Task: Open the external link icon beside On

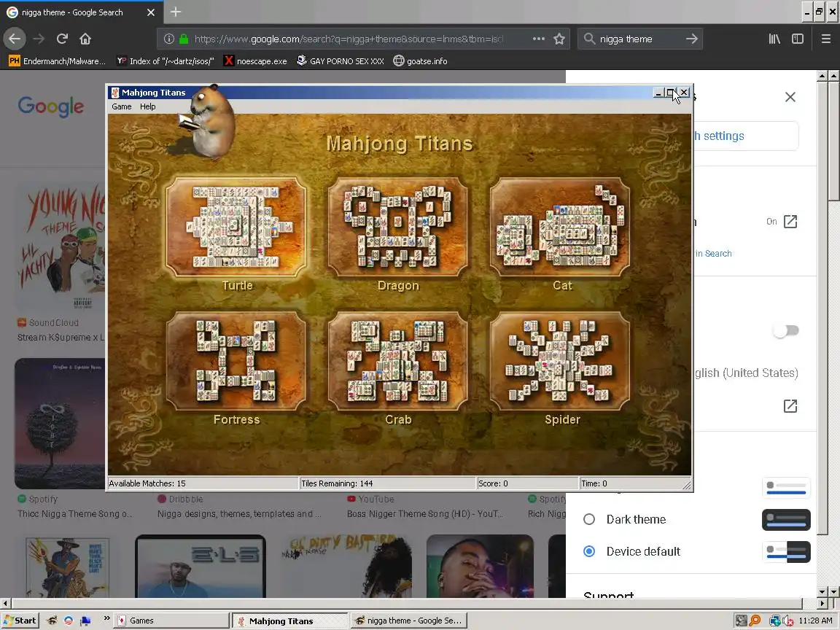Action: point(790,222)
